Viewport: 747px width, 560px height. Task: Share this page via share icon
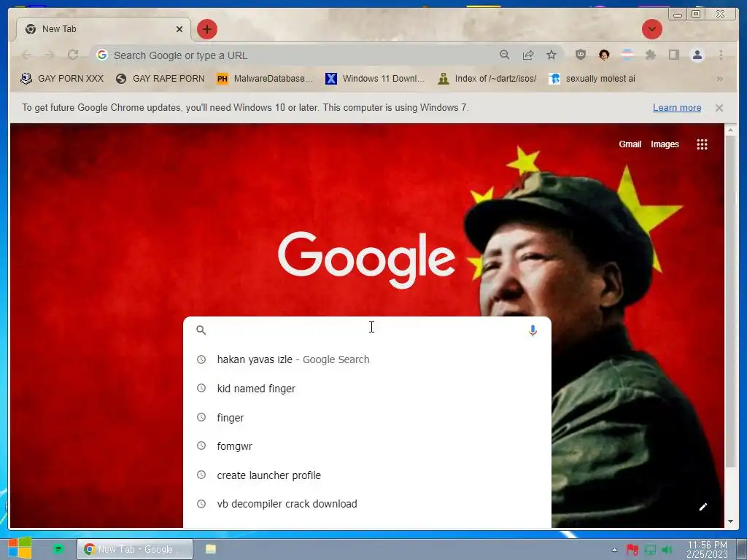point(528,55)
